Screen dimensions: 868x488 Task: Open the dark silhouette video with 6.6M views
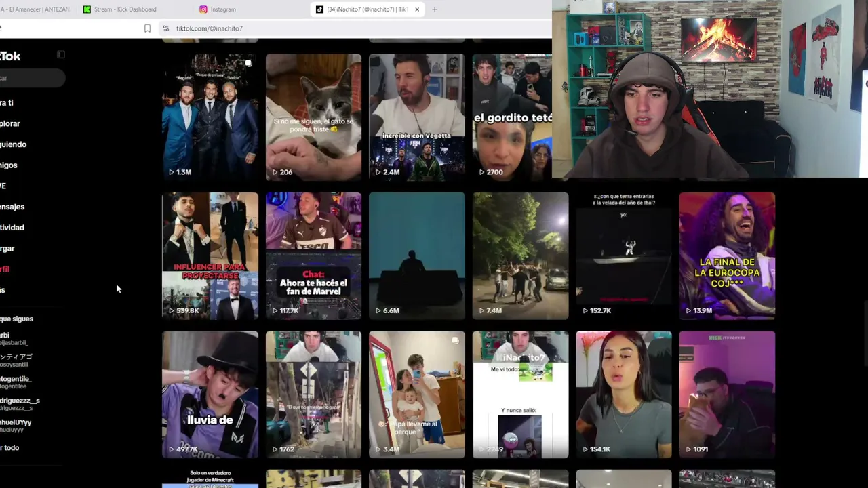pyautogui.click(x=417, y=256)
